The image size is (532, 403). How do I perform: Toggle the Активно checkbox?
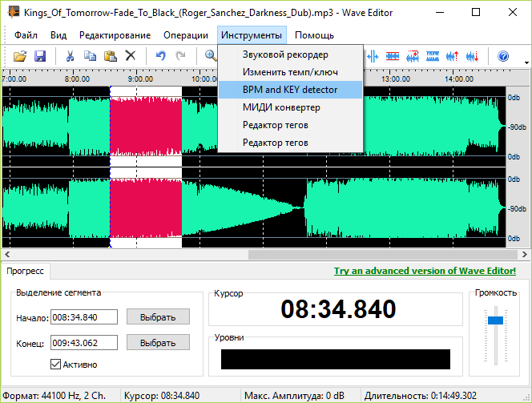(55, 365)
